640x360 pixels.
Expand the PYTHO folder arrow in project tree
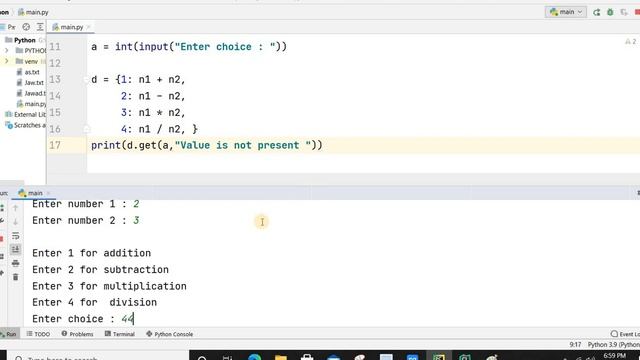click(7, 51)
